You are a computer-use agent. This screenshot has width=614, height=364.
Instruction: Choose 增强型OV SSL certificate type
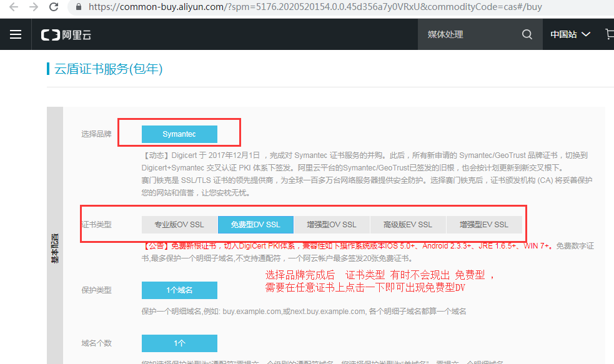(332, 224)
